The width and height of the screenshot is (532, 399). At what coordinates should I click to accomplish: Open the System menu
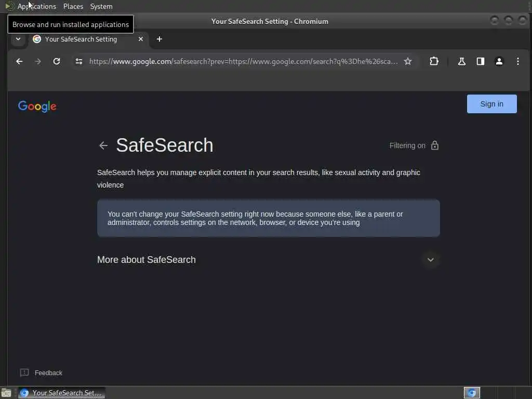[101, 6]
